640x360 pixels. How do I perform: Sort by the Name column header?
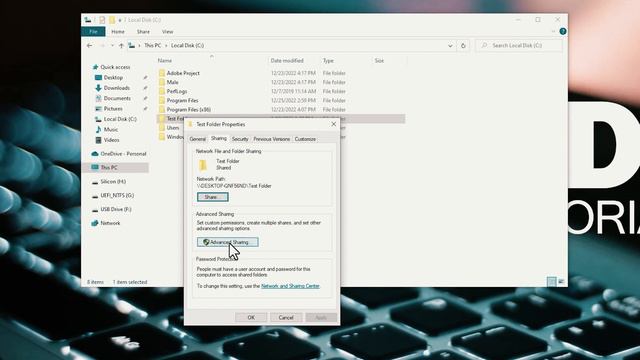click(x=165, y=60)
